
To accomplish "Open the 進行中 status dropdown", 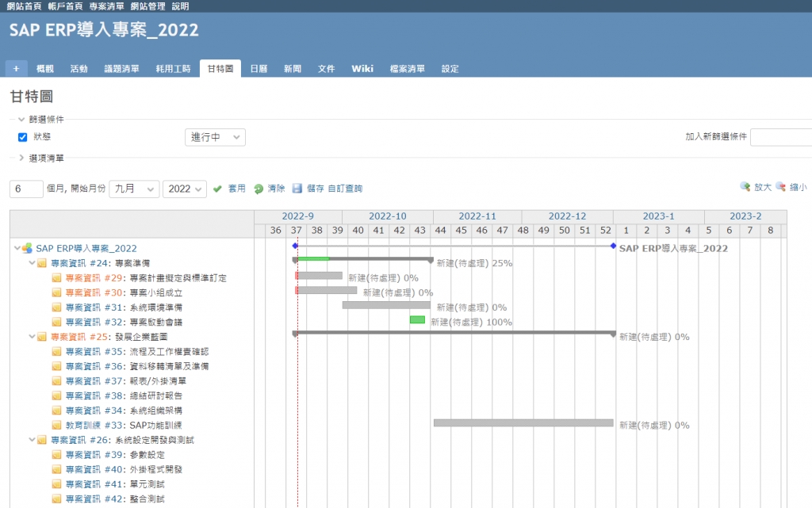I will coord(215,137).
